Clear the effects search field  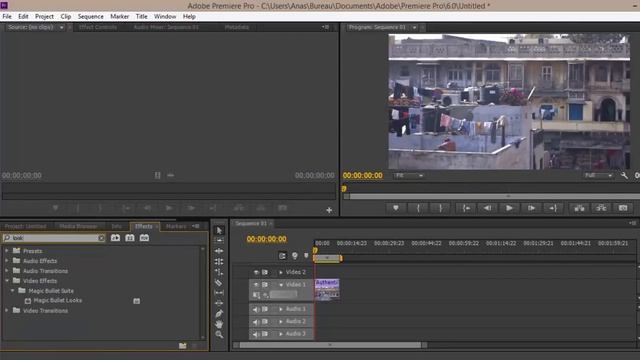[101, 238]
